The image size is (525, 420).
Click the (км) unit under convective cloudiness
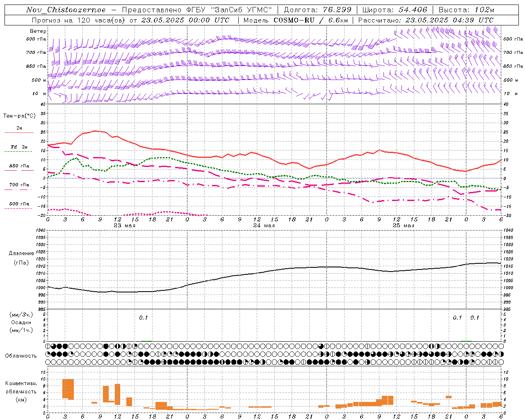pyautogui.click(x=21, y=399)
